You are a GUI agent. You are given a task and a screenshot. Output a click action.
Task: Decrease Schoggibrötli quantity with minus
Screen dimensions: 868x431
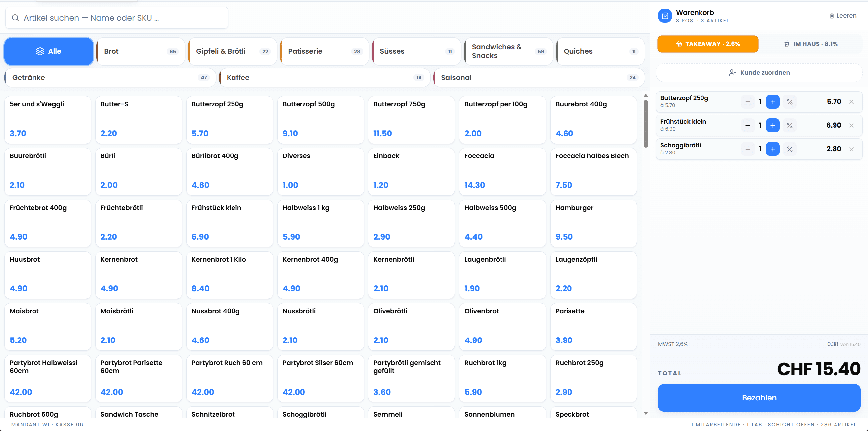(747, 149)
